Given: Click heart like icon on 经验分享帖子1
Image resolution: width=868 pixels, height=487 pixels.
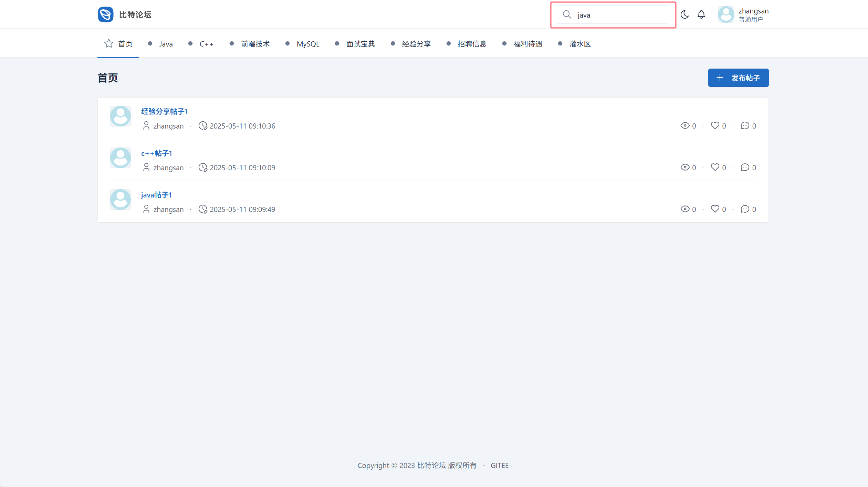Looking at the screenshot, I should [x=715, y=125].
